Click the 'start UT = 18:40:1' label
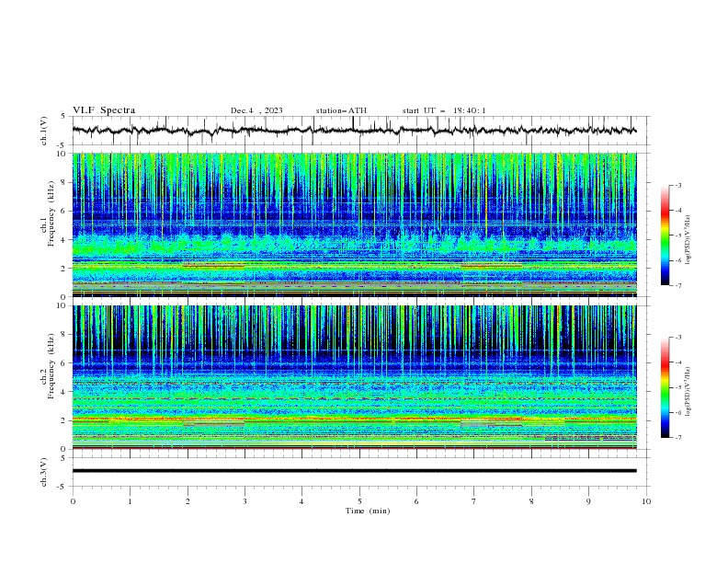The width and height of the screenshot is (728, 563). tap(444, 110)
